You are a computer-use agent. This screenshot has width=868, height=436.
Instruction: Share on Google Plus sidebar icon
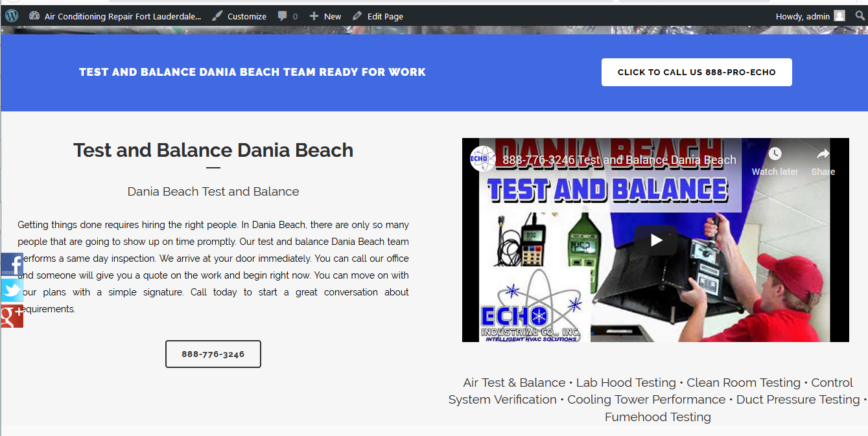(12, 316)
